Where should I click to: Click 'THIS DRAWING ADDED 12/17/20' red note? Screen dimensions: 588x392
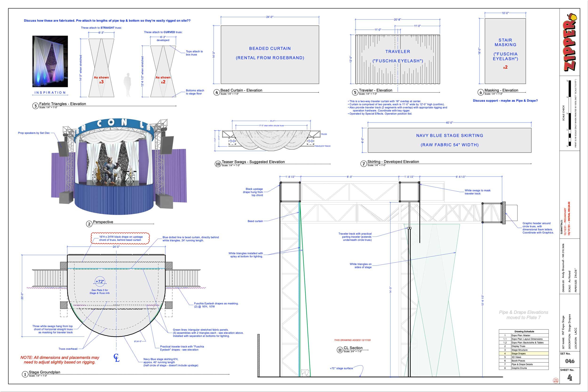pyautogui.click(x=353, y=340)
